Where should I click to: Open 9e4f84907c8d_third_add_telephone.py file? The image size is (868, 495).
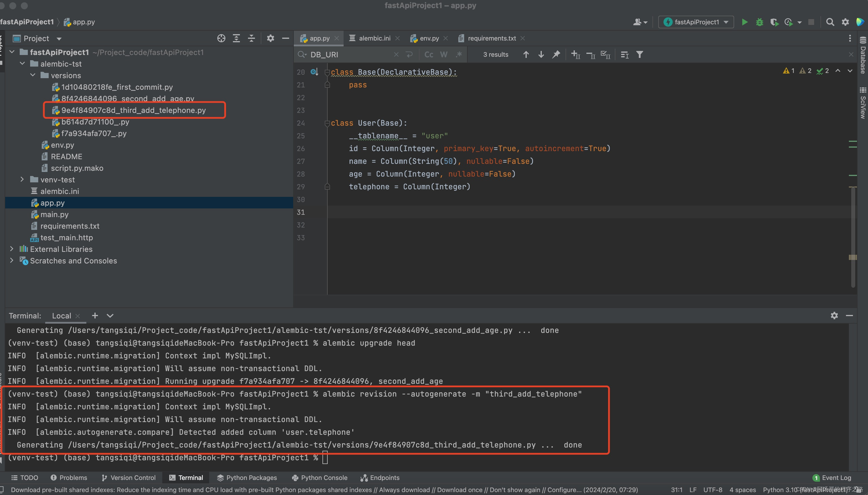[x=133, y=110]
